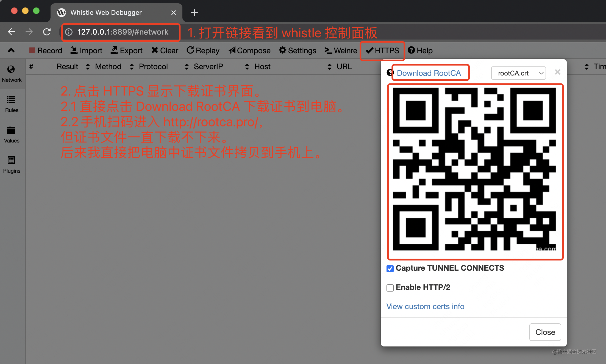Open the Weinre menu
Image resolution: width=606 pixels, height=364 pixels.
[x=341, y=51]
